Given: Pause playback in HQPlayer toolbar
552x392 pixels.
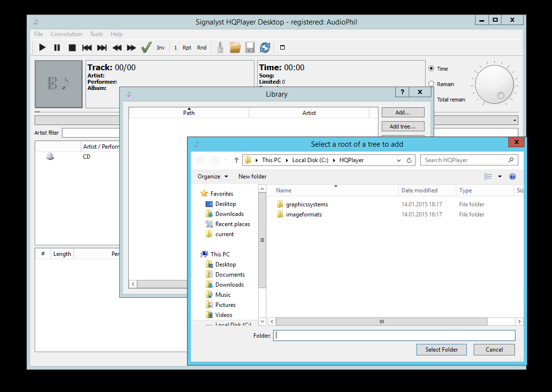Looking at the screenshot, I should [x=57, y=48].
